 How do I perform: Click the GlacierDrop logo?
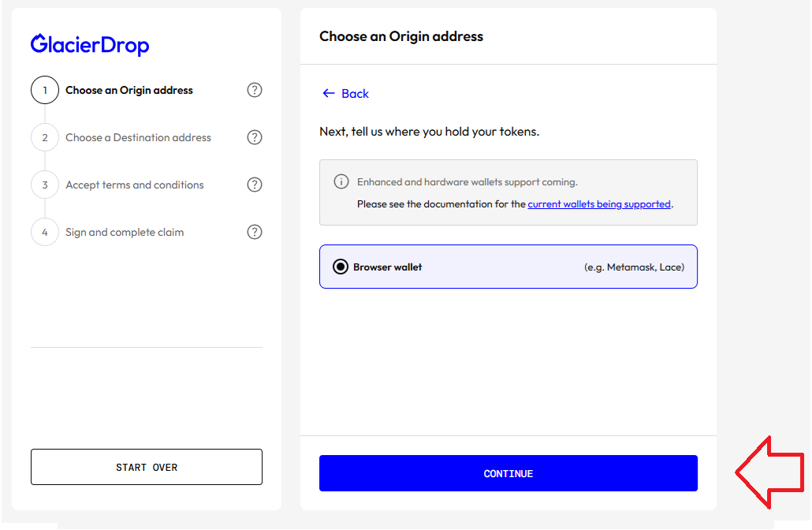[x=90, y=45]
